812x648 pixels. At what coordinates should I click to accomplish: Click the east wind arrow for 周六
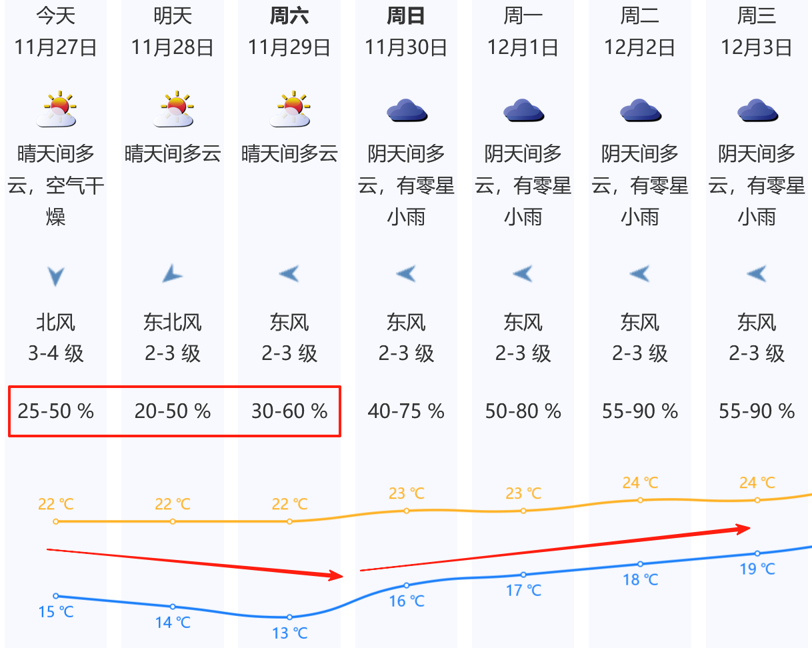click(x=289, y=273)
